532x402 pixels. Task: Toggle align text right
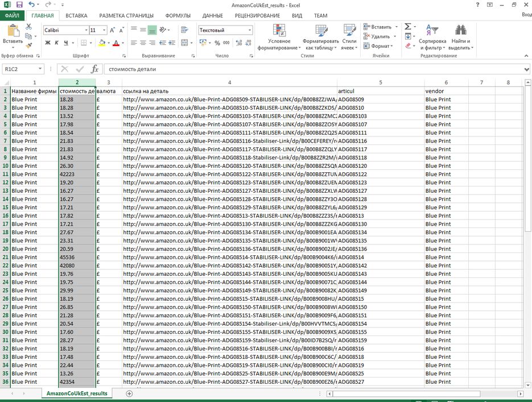coord(152,43)
